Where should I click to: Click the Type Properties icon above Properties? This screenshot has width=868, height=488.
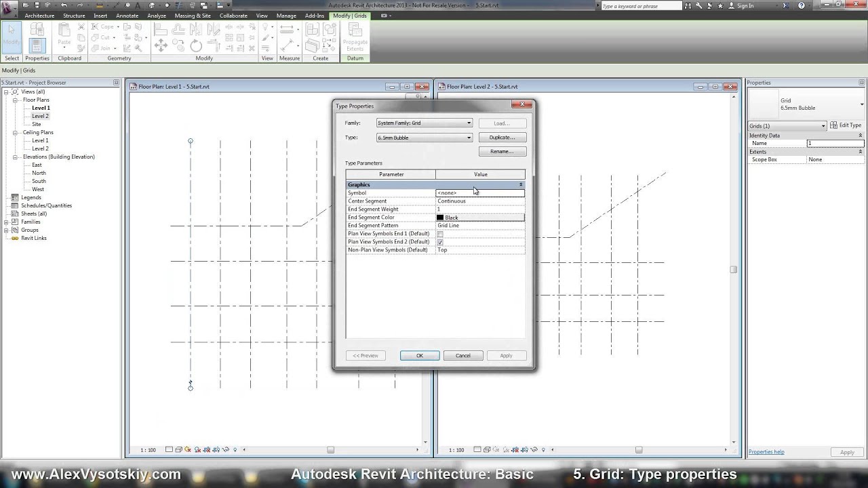(x=37, y=30)
